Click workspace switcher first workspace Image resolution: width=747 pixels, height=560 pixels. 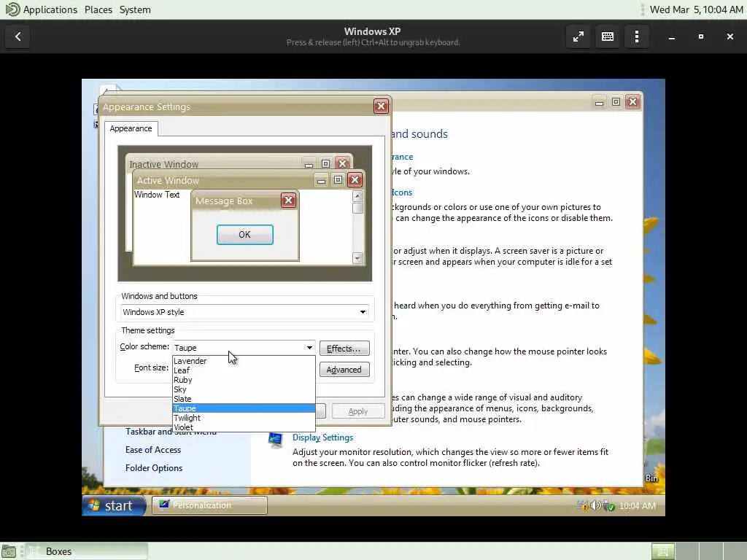pos(662,551)
